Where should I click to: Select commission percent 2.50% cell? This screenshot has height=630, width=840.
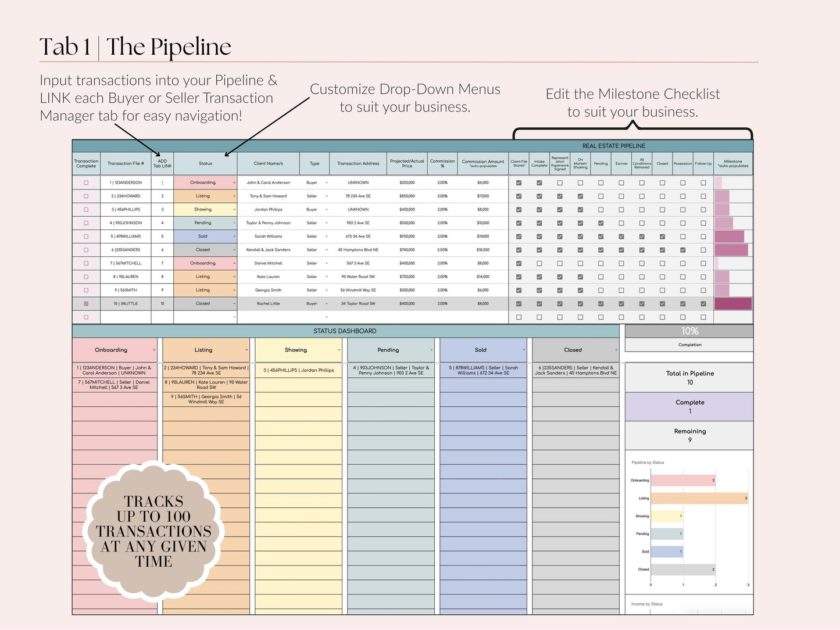[x=442, y=250]
